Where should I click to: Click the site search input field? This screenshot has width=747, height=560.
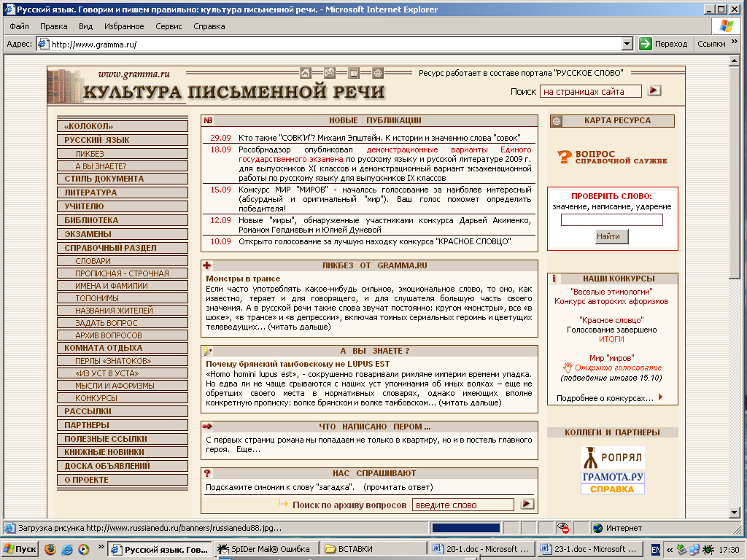tap(591, 91)
